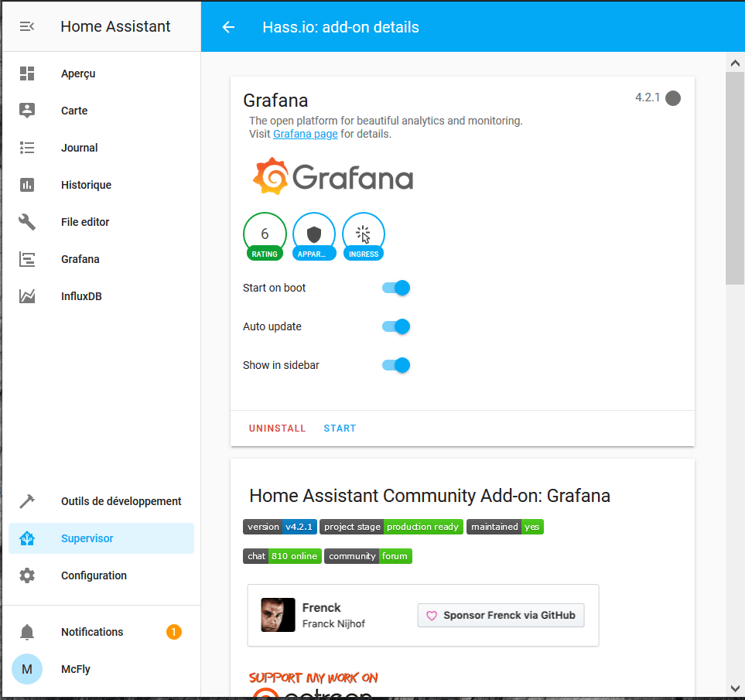Click the InfluxDB chart icon in sidebar
The width and height of the screenshot is (745, 700).
point(27,296)
